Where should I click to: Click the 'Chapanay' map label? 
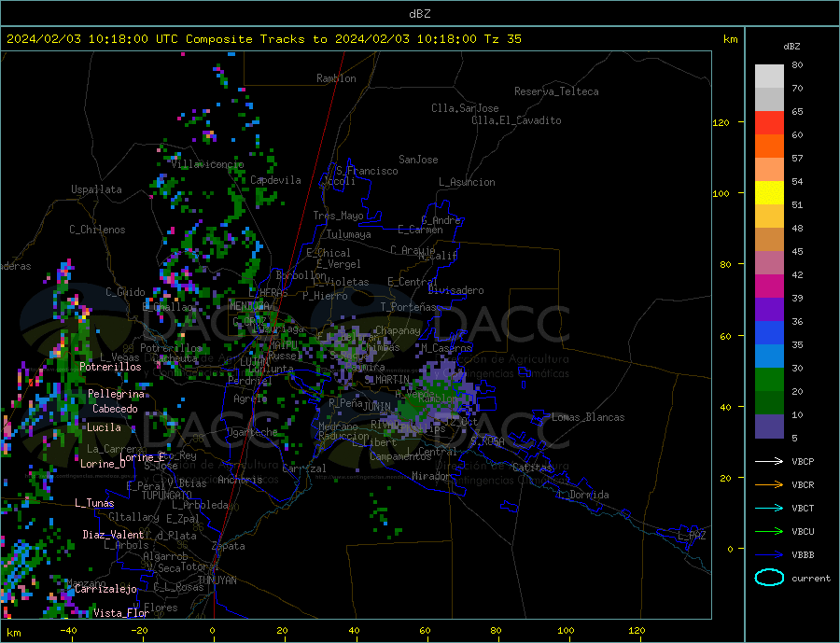point(398,330)
